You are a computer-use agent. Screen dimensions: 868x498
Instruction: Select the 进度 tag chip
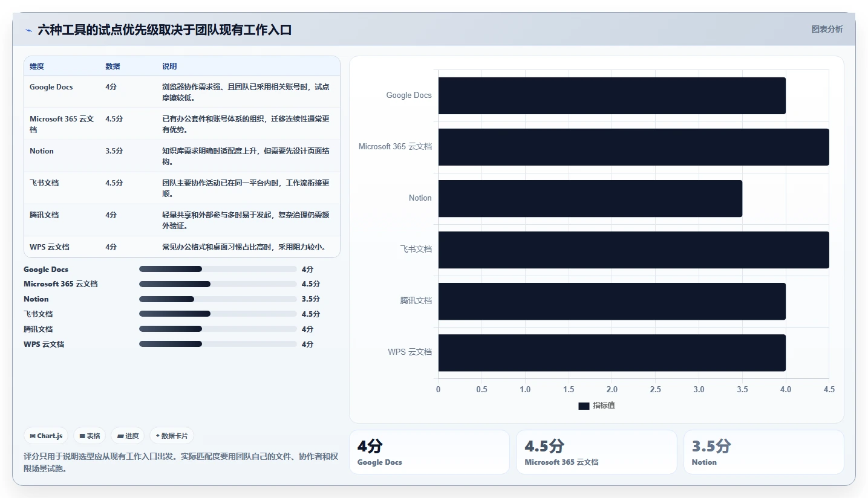point(128,436)
